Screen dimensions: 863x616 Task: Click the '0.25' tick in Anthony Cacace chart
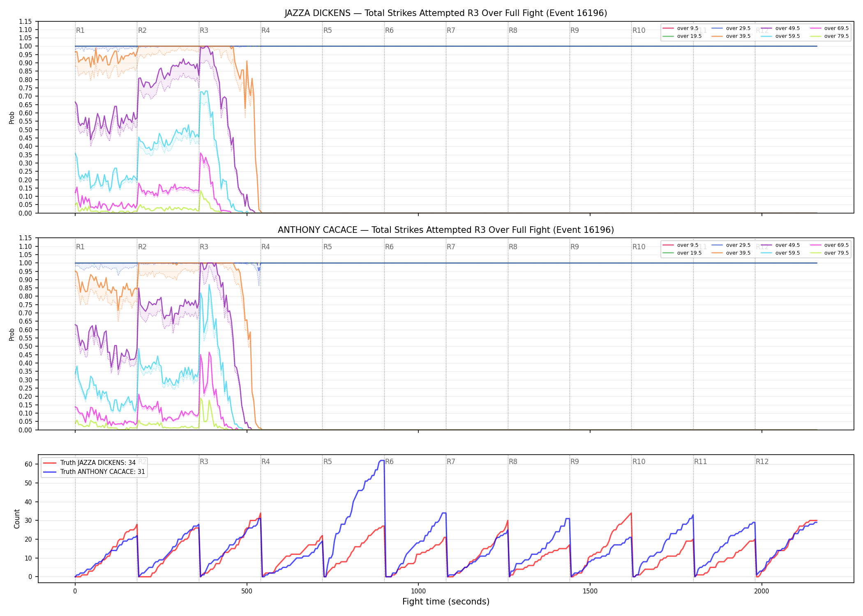25,388
